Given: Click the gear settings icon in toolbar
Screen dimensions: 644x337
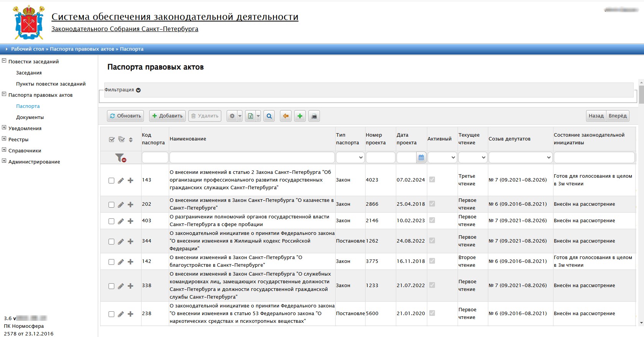Looking at the screenshot, I should coord(232,116).
